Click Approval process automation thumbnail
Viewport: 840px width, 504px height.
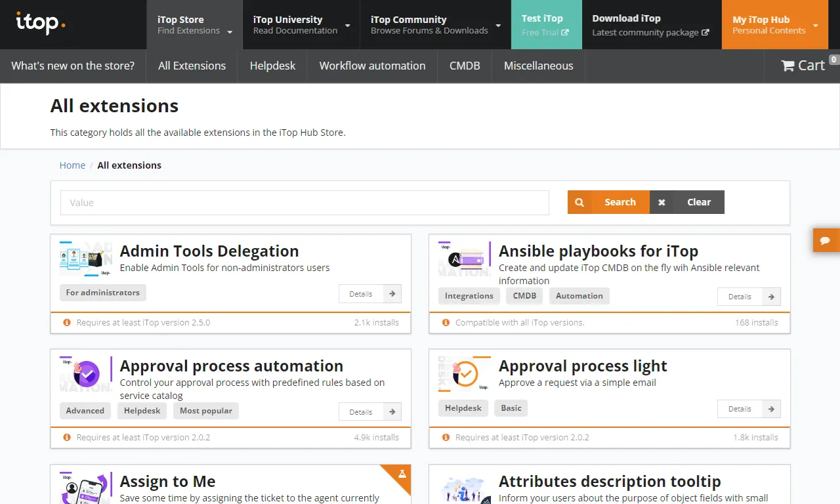click(x=85, y=374)
